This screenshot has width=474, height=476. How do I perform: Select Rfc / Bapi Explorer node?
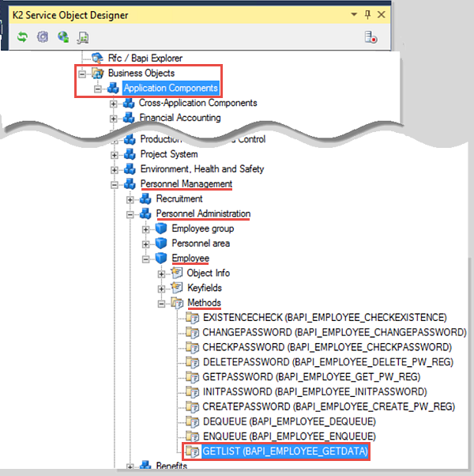tap(145, 58)
